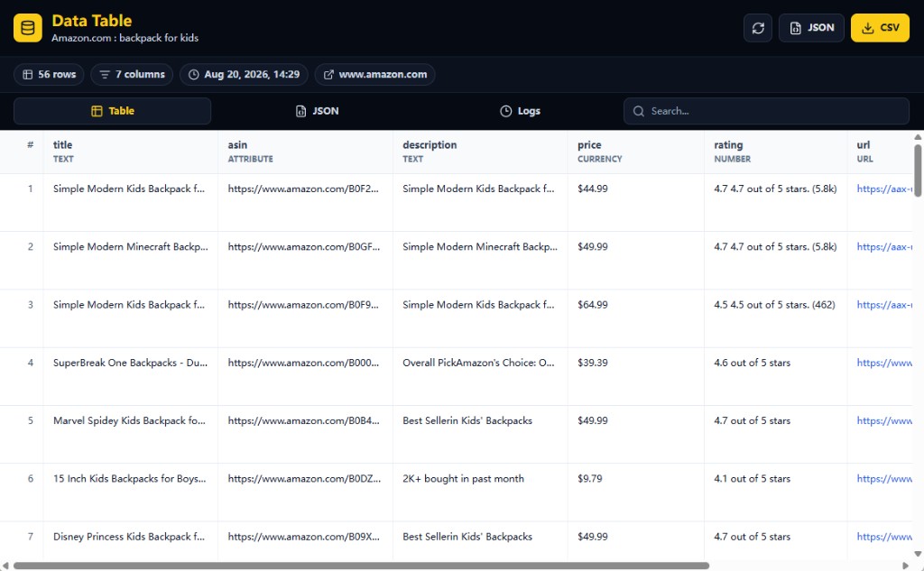
Task: Click the scroll left arrow
Action: 5,566
